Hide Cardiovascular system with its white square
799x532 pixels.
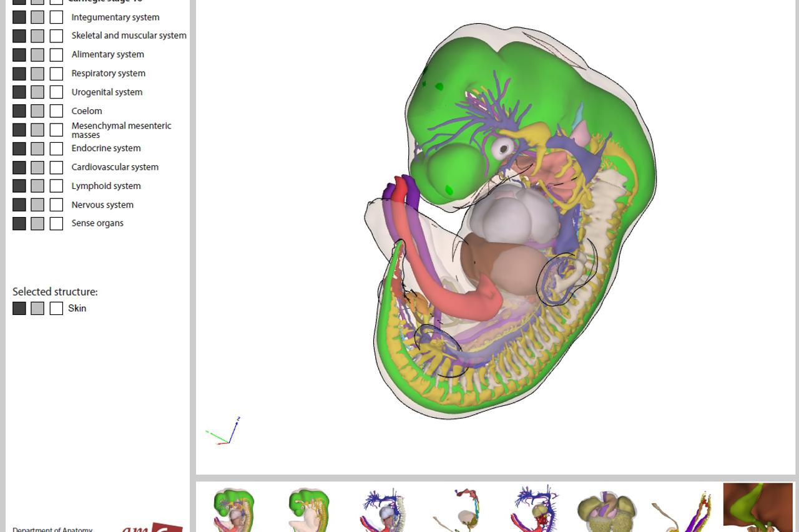pyautogui.click(x=56, y=167)
